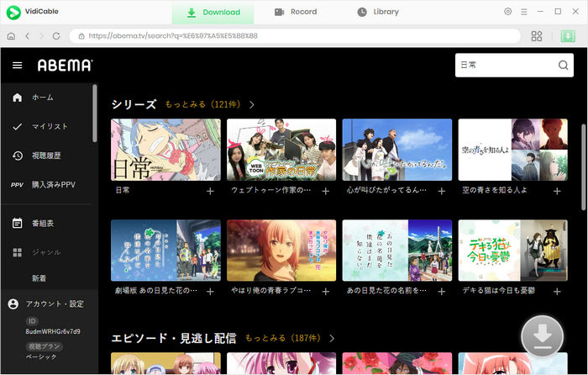
Task: Open デキる猫は今日も憂鬱 thumbnail
Action: tap(512, 251)
